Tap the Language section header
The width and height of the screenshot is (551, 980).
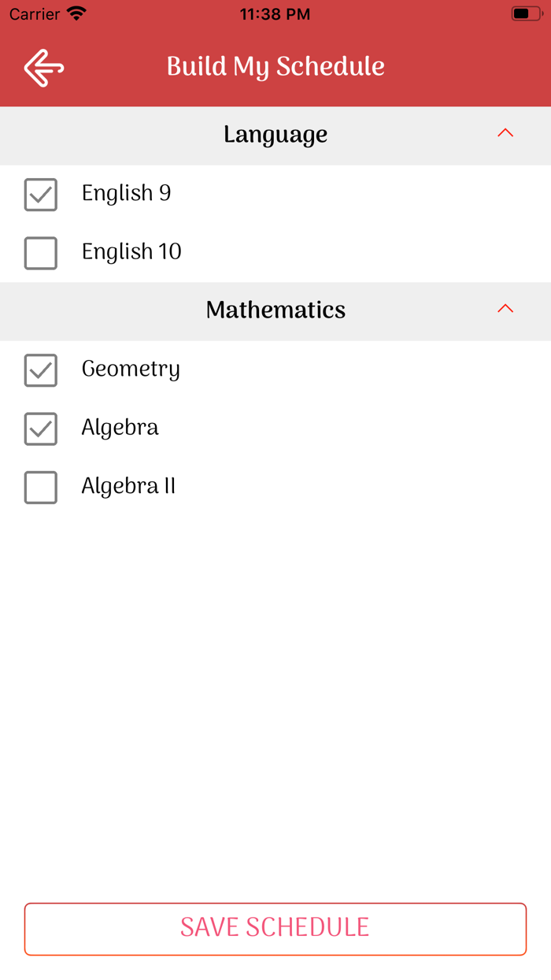pos(275,135)
